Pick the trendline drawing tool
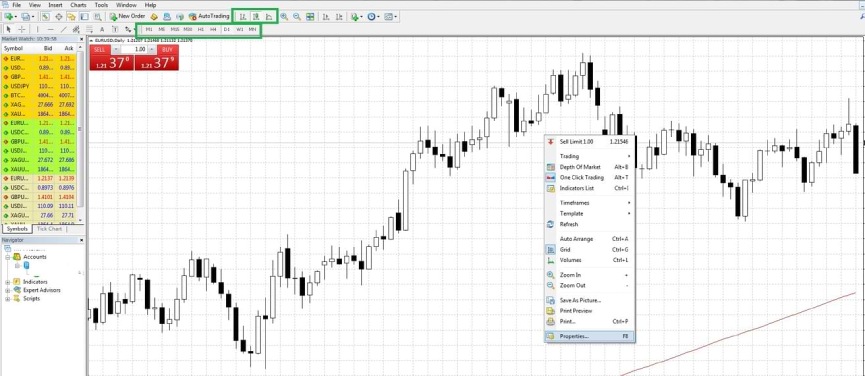This screenshot has height=376, width=865. (63, 29)
